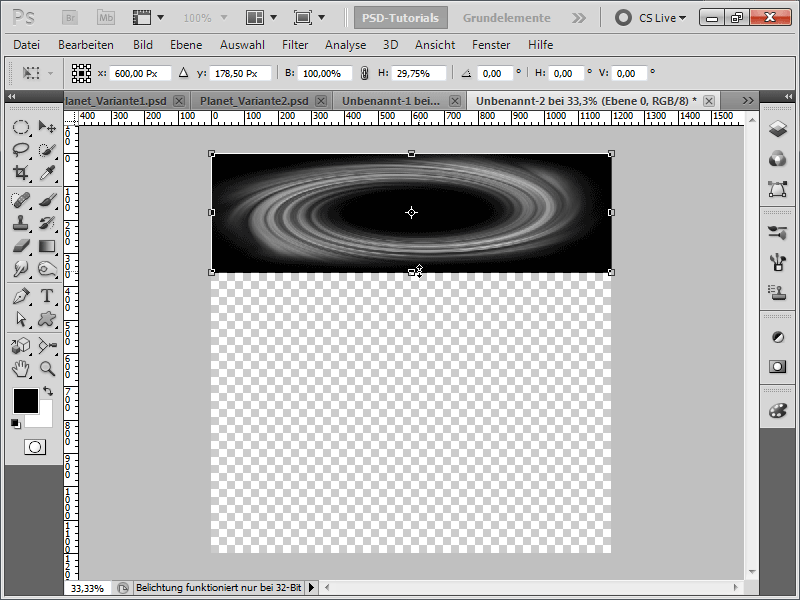Screen dimensions: 800x600
Task: Set the foreground color swatch
Action: pos(26,401)
